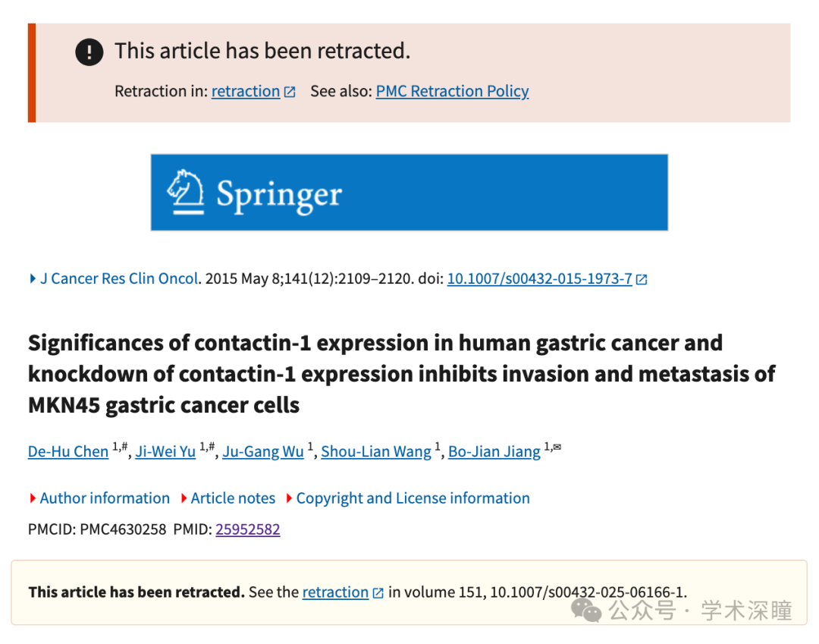Click envelope icon after Bo-Jian Jiang
The width and height of the screenshot is (819, 644).
pyautogui.click(x=557, y=447)
